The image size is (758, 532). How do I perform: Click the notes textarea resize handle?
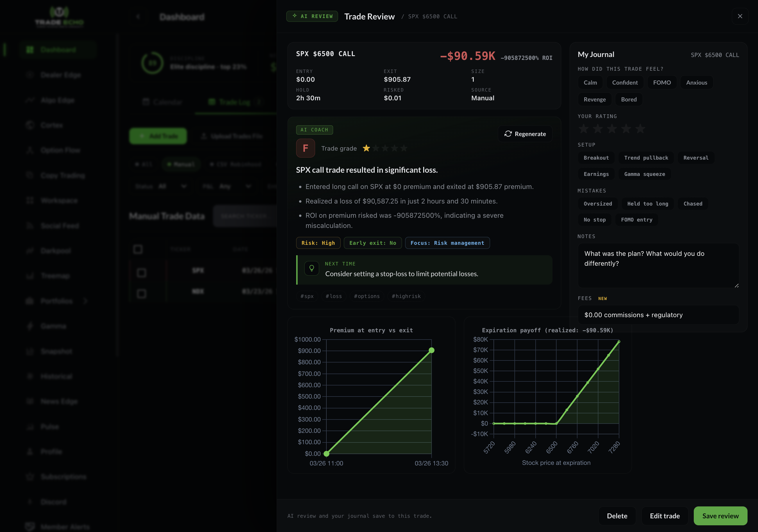[736, 285]
